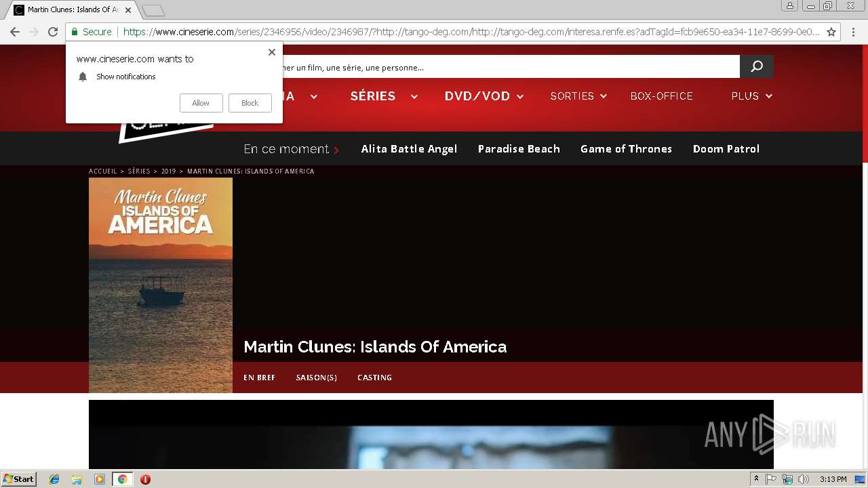Open the SORTIES menu
The height and width of the screenshot is (488, 868).
coord(572,96)
